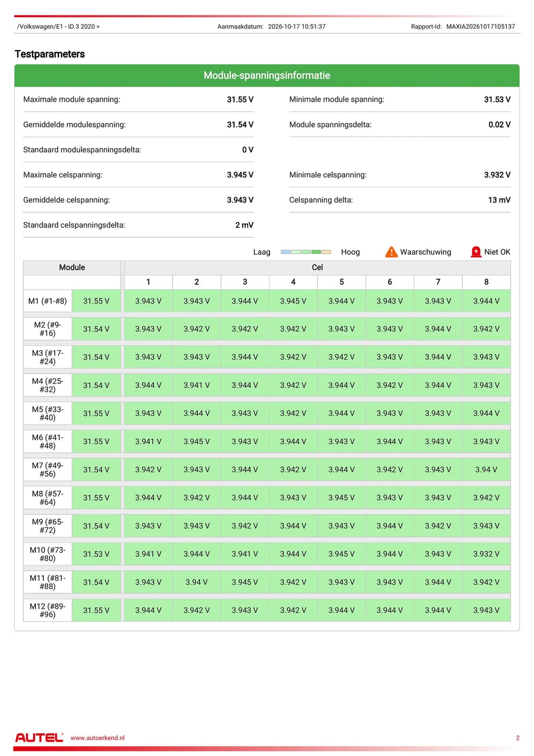534x756 pixels.
Task: Click the orange Waarschuwing warning triangle icon
Action: (391, 252)
